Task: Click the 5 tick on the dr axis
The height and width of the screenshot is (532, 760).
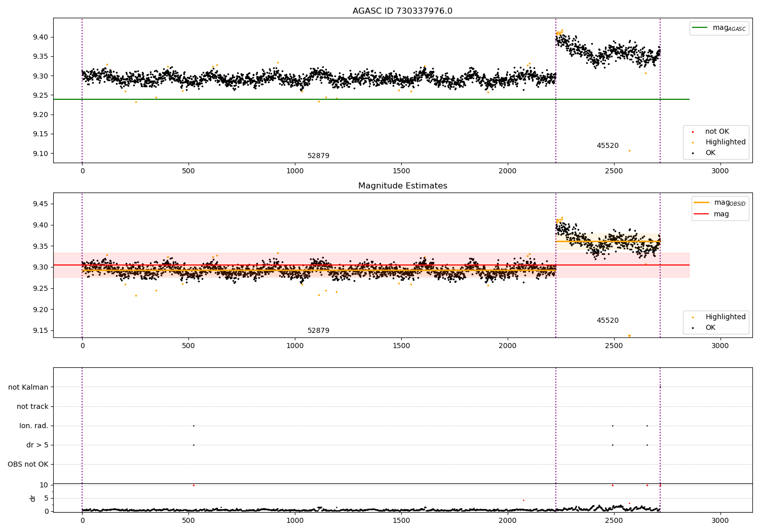Action: (46, 499)
